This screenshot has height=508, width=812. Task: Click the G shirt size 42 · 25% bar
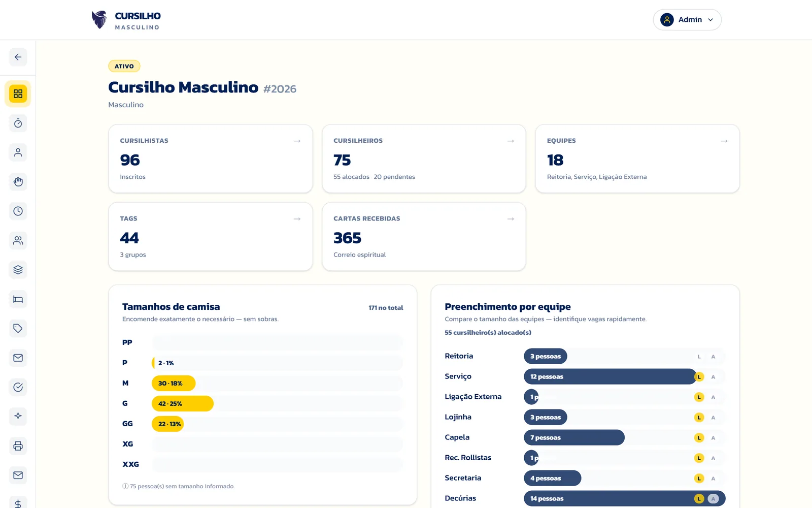pyautogui.click(x=183, y=403)
